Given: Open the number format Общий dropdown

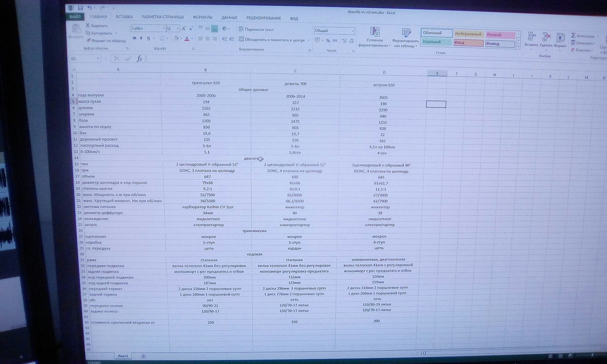Looking at the screenshot, I should 353,31.
